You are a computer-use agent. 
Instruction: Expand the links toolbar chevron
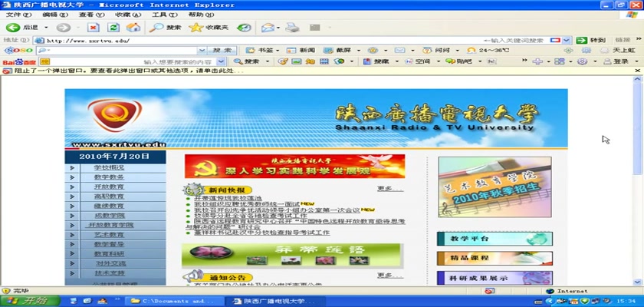click(x=639, y=39)
